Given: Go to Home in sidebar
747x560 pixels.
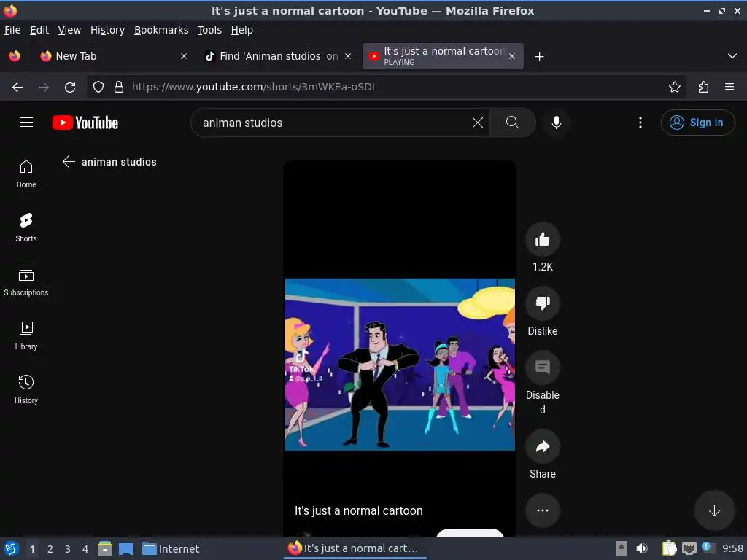Looking at the screenshot, I should pos(26,174).
